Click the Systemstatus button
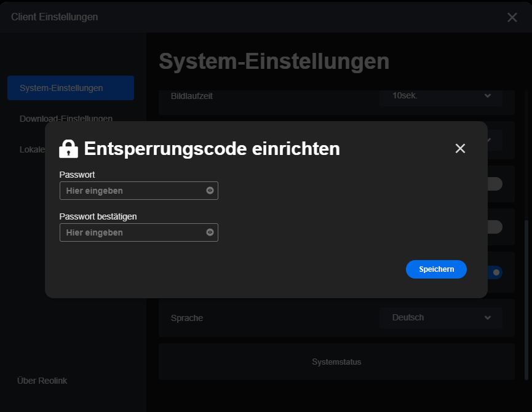532x412 pixels. pos(336,362)
